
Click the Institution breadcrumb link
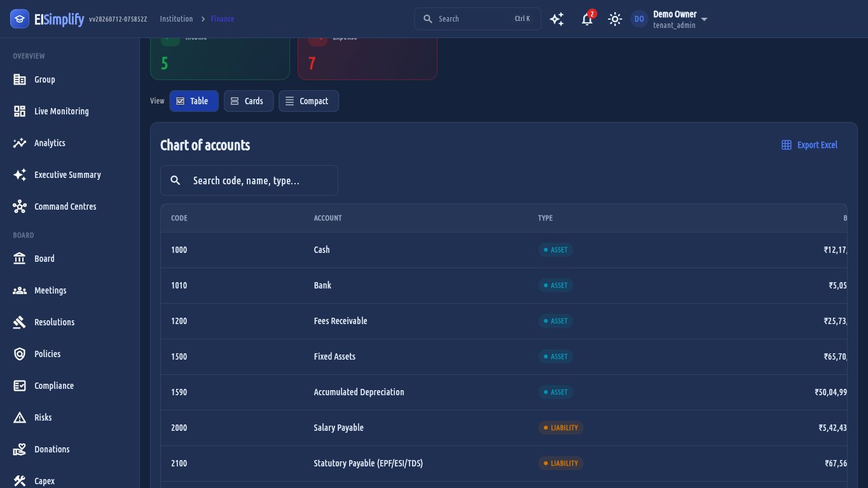[x=176, y=19]
